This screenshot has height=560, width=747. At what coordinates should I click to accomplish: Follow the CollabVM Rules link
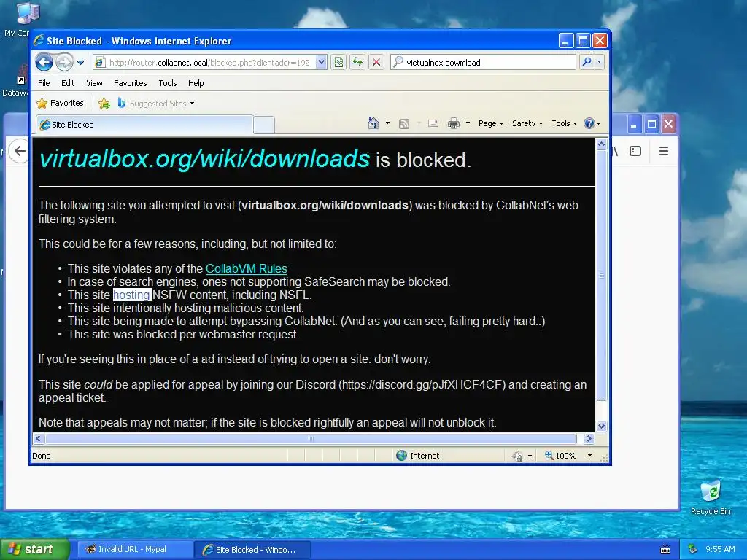point(247,268)
